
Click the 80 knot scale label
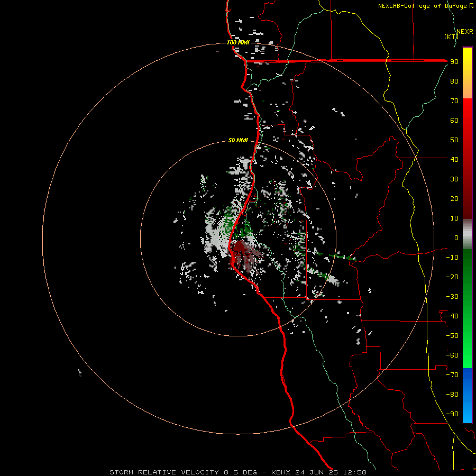tap(454, 81)
